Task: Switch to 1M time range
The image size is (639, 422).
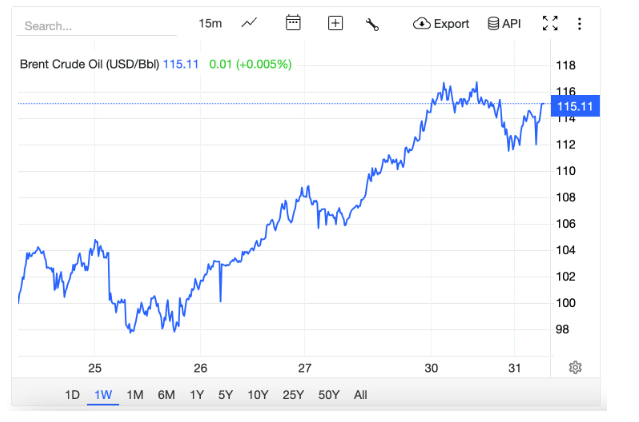Action: [x=134, y=394]
